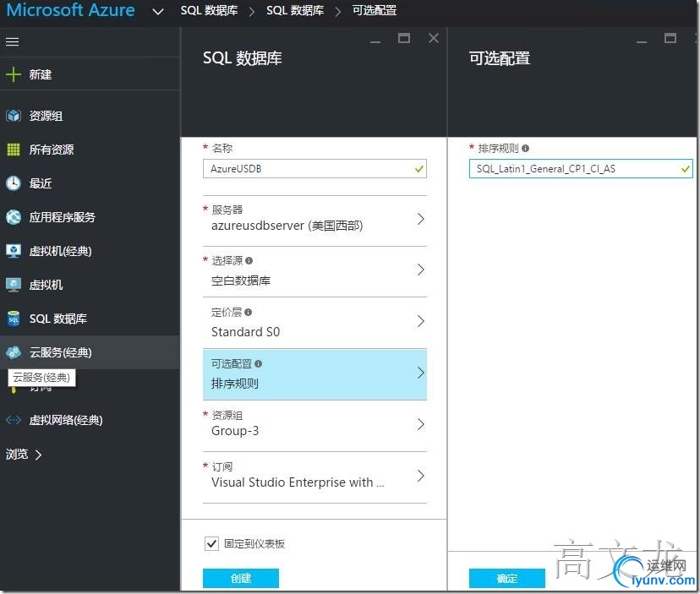The image size is (700, 594).
Task: Select 新建 in the sidebar
Action: tap(41, 74)
